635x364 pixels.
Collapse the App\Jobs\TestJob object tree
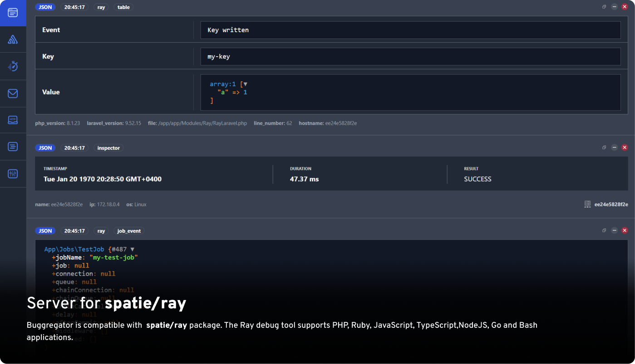pos(132,249)
